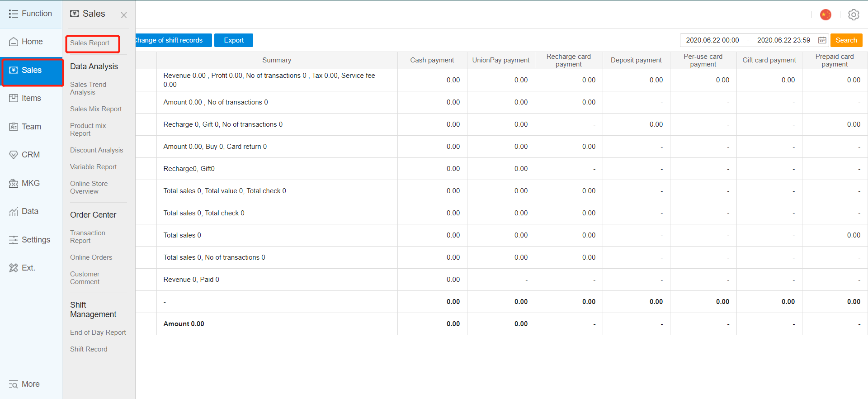Viewport: 868px width, 399px height.
Task: Select Team label in sidebar
Action: (31, 127)
